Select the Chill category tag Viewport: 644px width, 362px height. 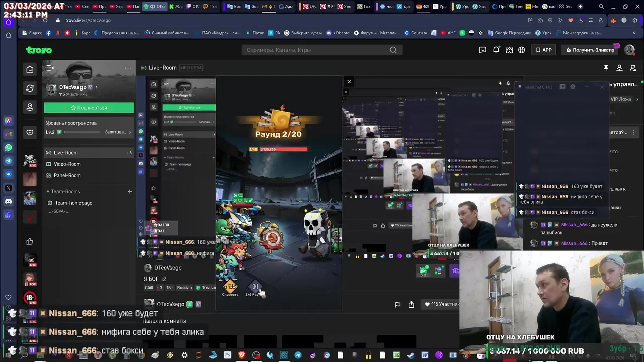[x=149, y=288]
